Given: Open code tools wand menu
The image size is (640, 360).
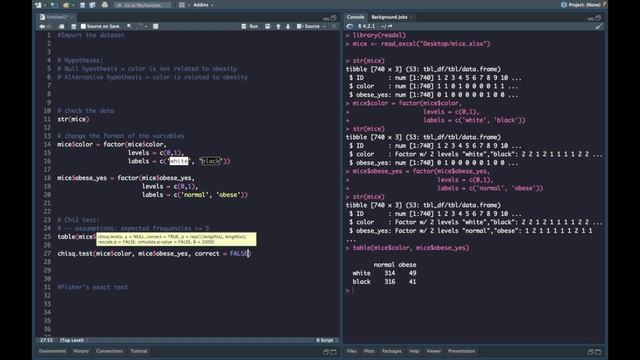Looking at the screenshot, I should (x=141, y=26).
